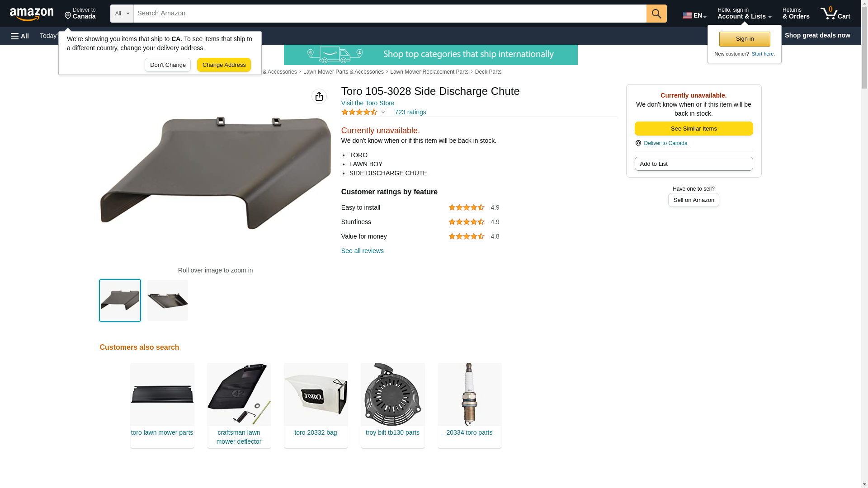Click the EN language flag selector
This screenshot has height=488, width=868.
pos(694,15)
